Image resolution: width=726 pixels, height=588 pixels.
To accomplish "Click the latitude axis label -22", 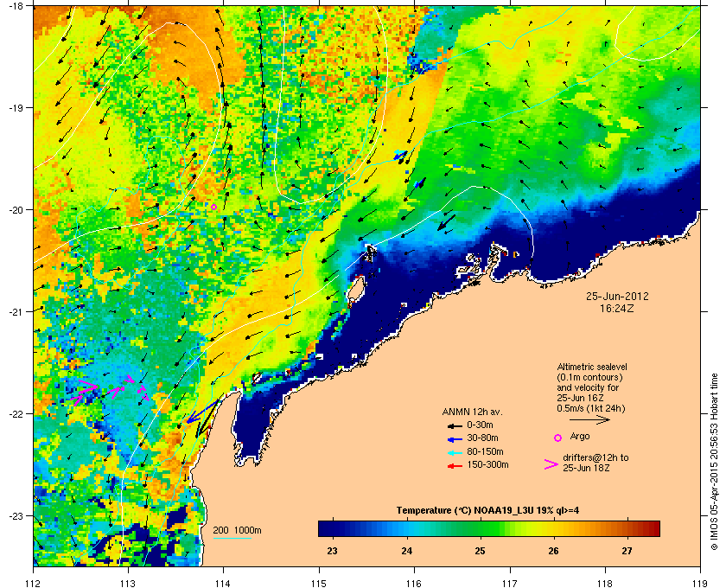I will click(x=15, y=413).
